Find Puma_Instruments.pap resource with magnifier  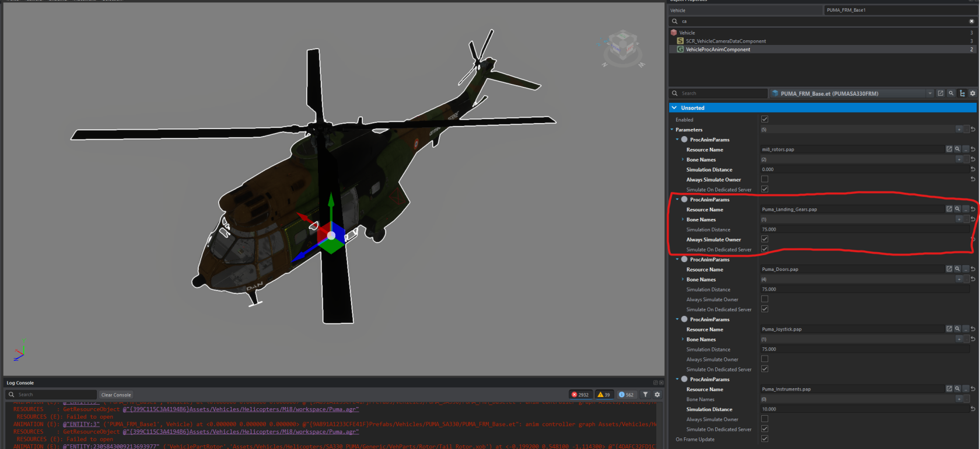point(957,389)
